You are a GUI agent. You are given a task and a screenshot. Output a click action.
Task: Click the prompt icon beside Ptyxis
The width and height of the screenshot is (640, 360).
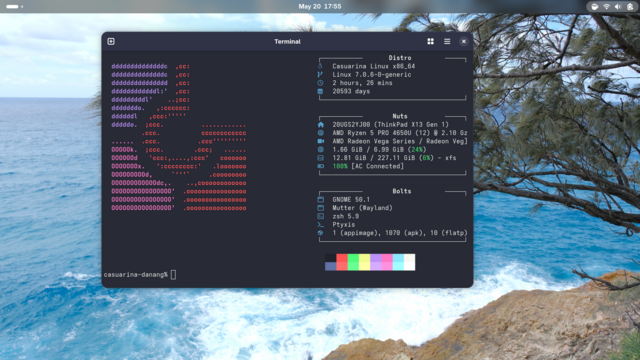point(321,224)
